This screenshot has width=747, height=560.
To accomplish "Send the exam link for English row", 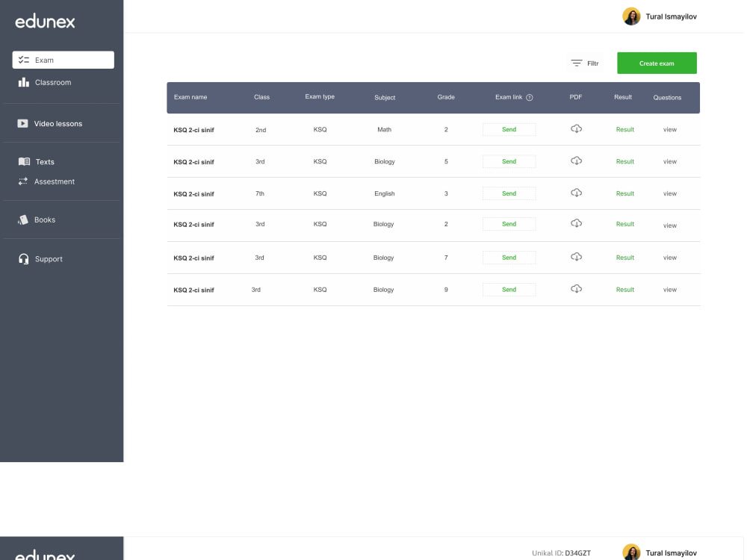I will pos(509,193).
